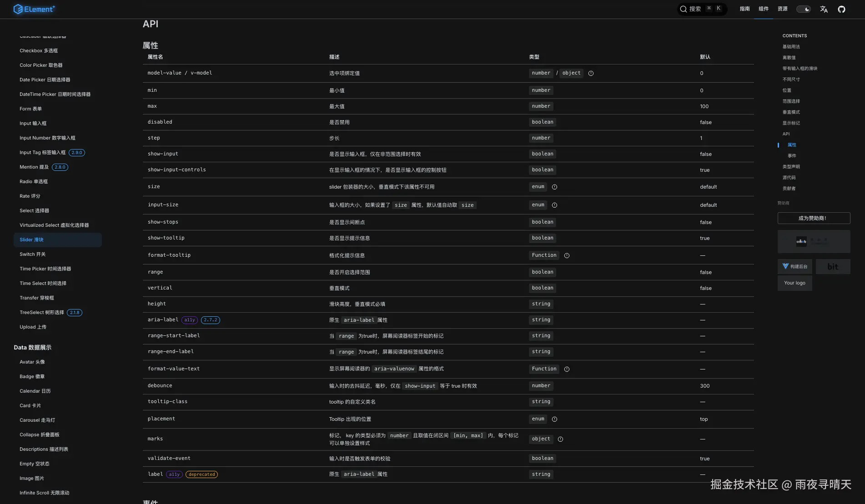Jump to 源代码 section

789,178
